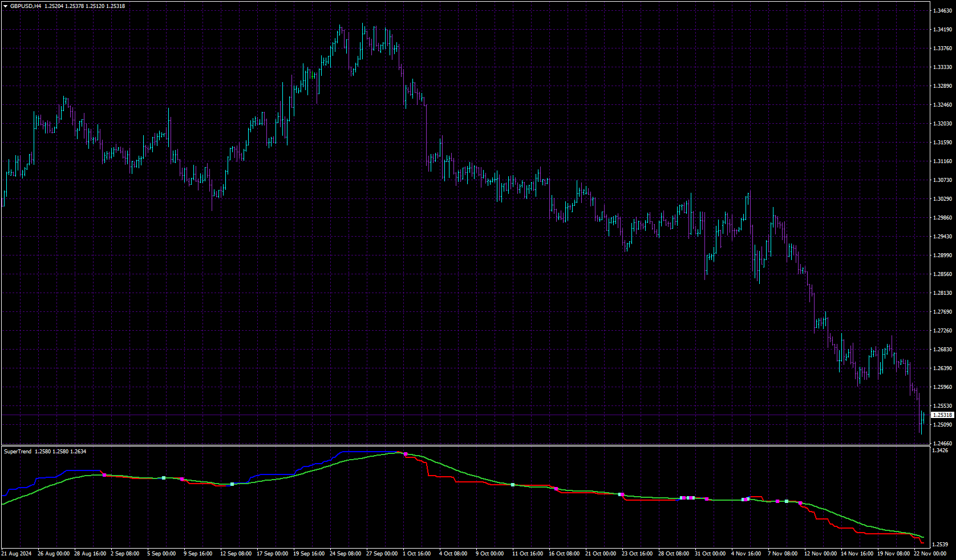Image resolution: width=956 pixels, height=560 pixels.
Task: Click the 1.34630 price scale label
Action: [x=942, y=10]
